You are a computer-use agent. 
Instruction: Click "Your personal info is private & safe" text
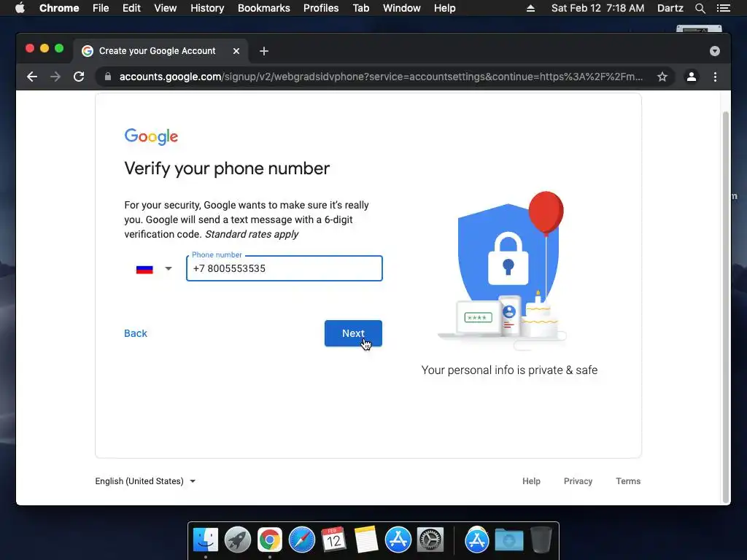[509, 370]
